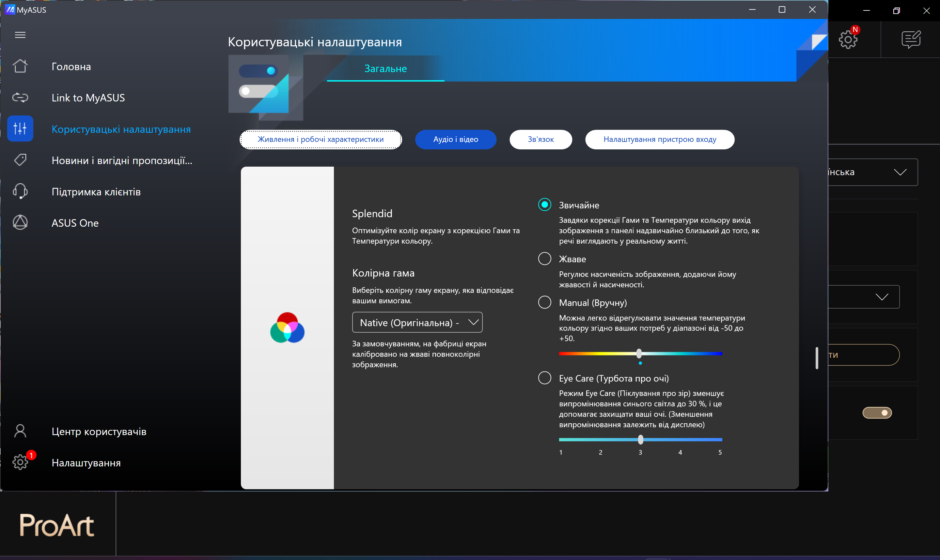Open the Аудіо і відео section
940x560 pixels.
click(x=455, y=140)
